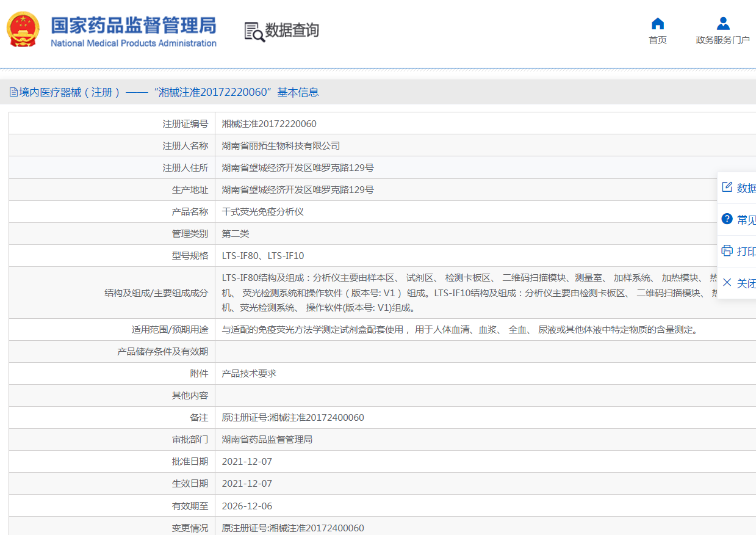The image size is (756, 535).
Task: Click the national emblem logo
Action: point(23,29)
